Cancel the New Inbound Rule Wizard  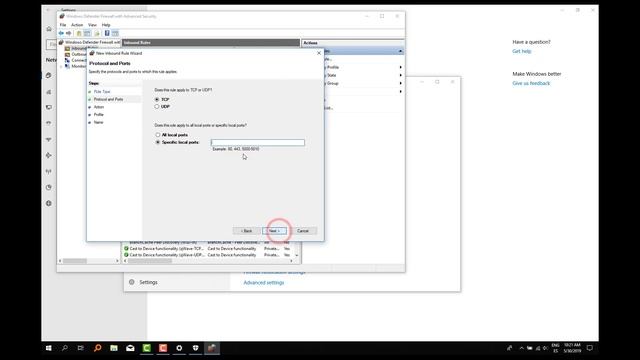303,231
